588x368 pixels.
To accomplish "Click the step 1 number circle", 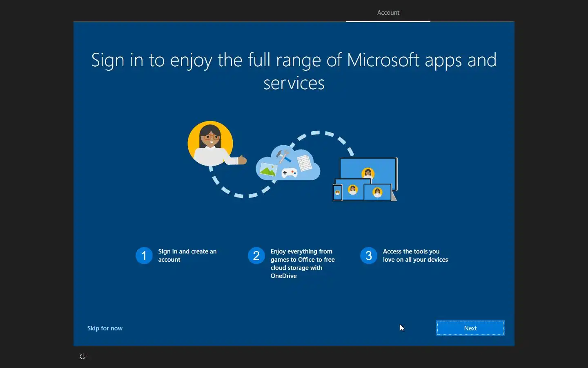I will point(144,256).
